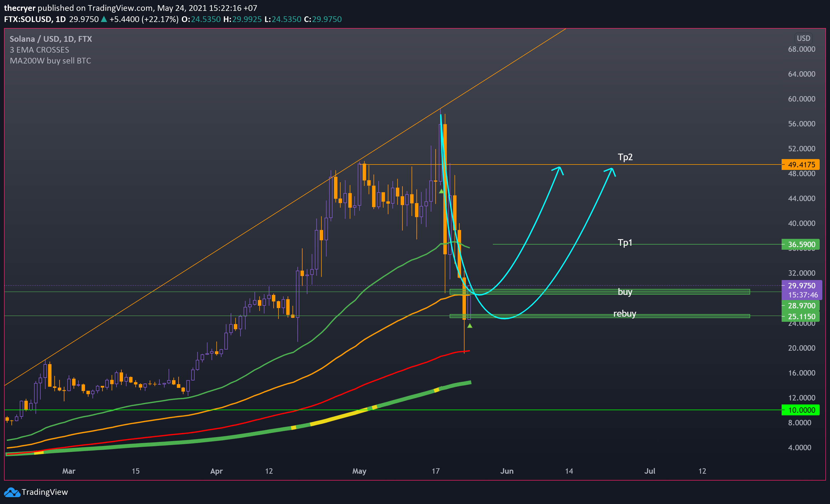Click the 28.9700 green price label
This screenshot has width=830, height=504.
(x=800, y=306)
